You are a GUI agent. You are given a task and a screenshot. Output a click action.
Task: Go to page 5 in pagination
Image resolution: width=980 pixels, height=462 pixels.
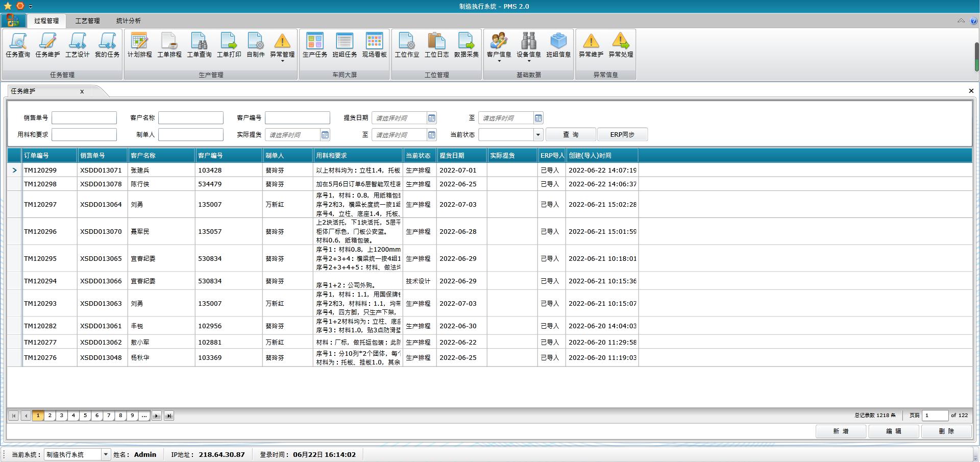coord(85,416)
